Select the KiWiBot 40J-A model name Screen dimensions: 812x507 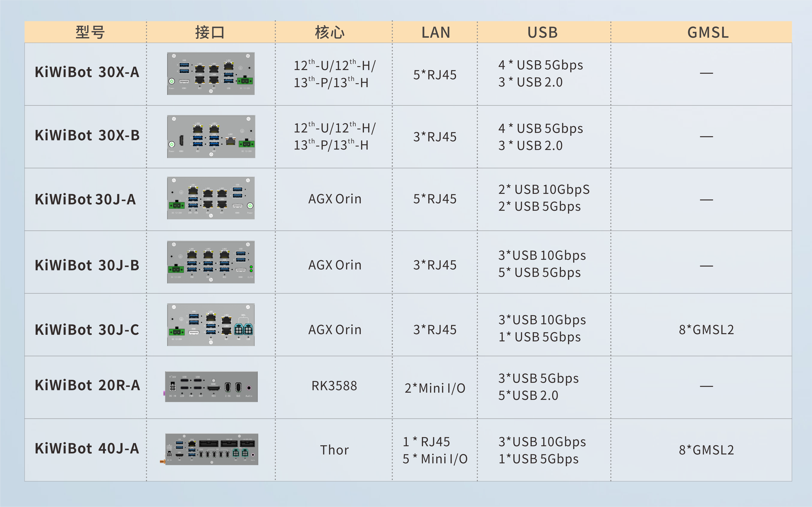(x=87, y=449)
